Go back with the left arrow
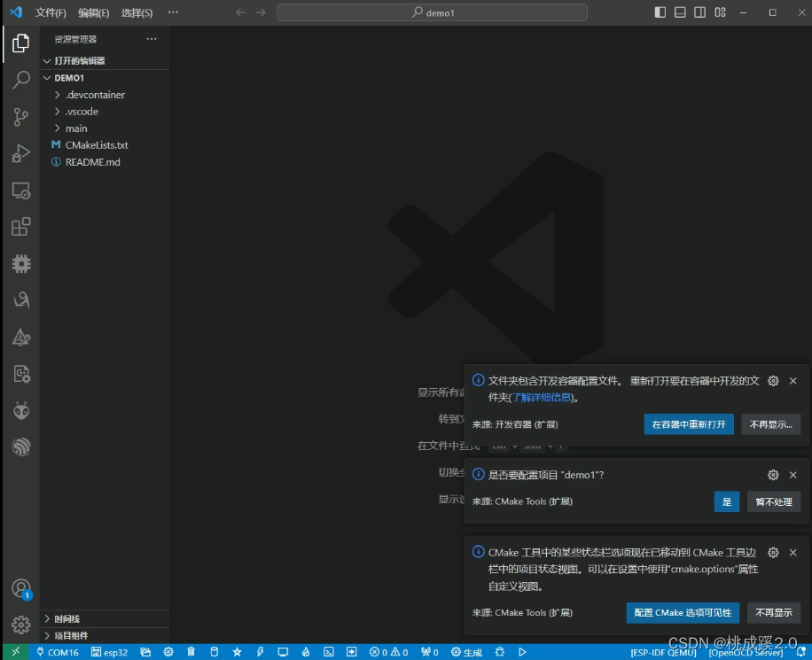 click(241, 12)
